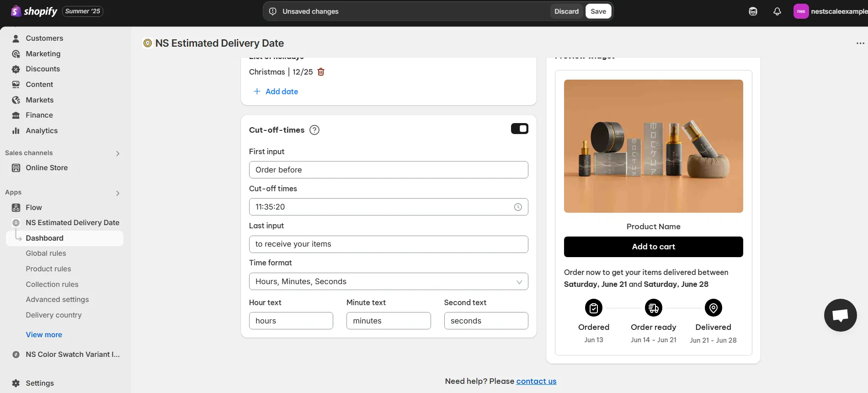This screenshot has height=393, width=868.
Task: Click the Customers sidebar icon
Action: tap(16, 38)
